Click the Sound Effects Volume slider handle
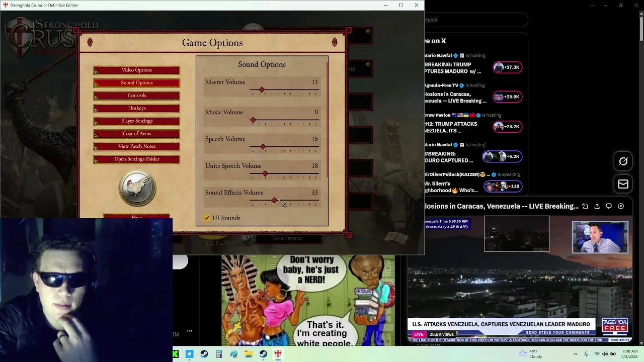This screenshot has width=644, height=362. click(274, 200)
